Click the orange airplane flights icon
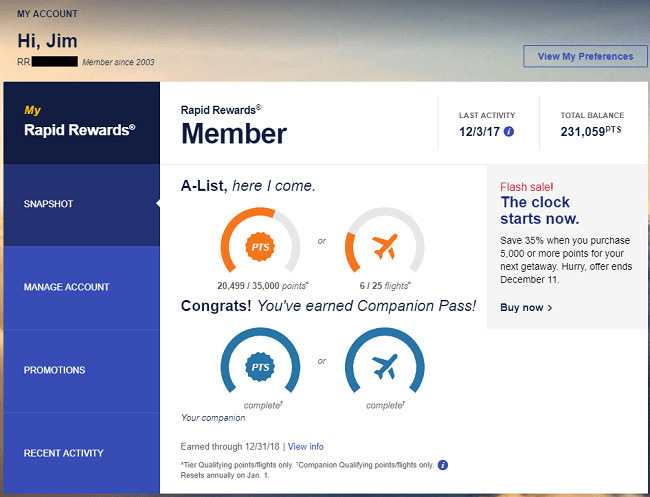Screen dimensions: 650x497 click(384, 246)
